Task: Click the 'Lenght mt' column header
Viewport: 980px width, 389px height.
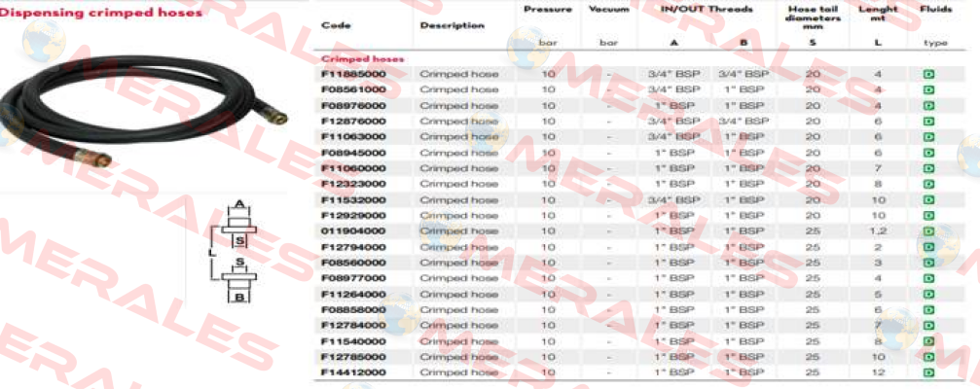Action: [878, 13]
